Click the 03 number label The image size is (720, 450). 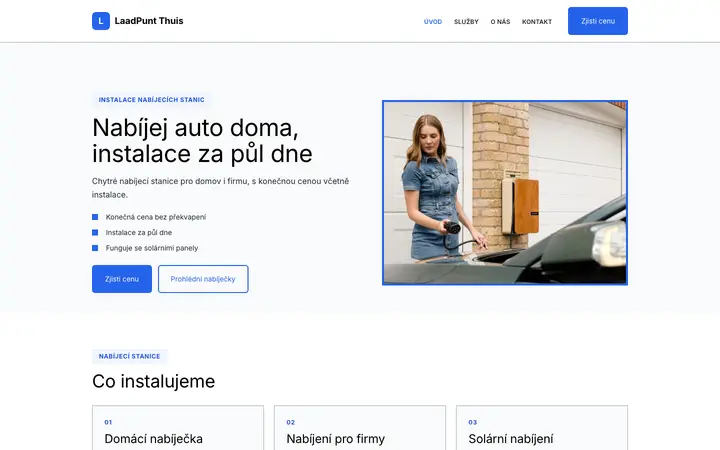pyautogui.click(x=472, y=422)
